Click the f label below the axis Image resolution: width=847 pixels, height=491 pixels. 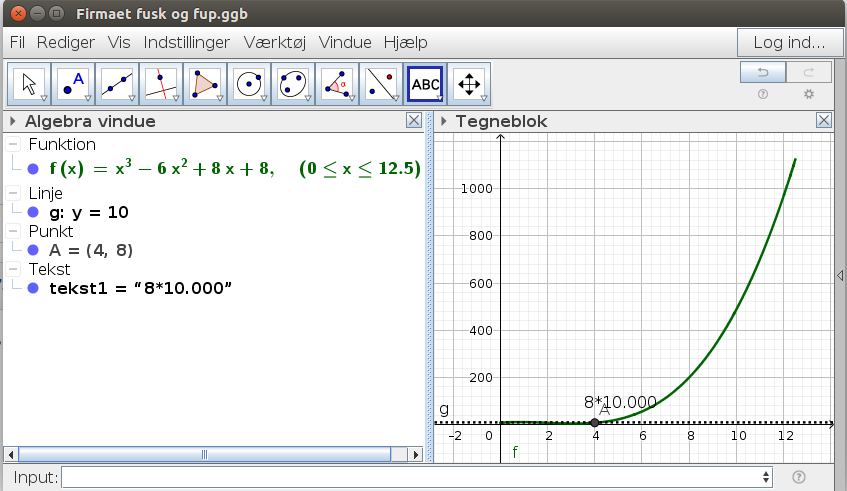[x=515, y=452]
